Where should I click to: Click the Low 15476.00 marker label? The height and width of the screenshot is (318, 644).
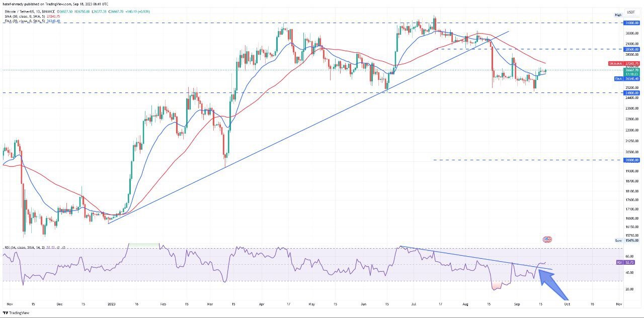coord(627,241)
